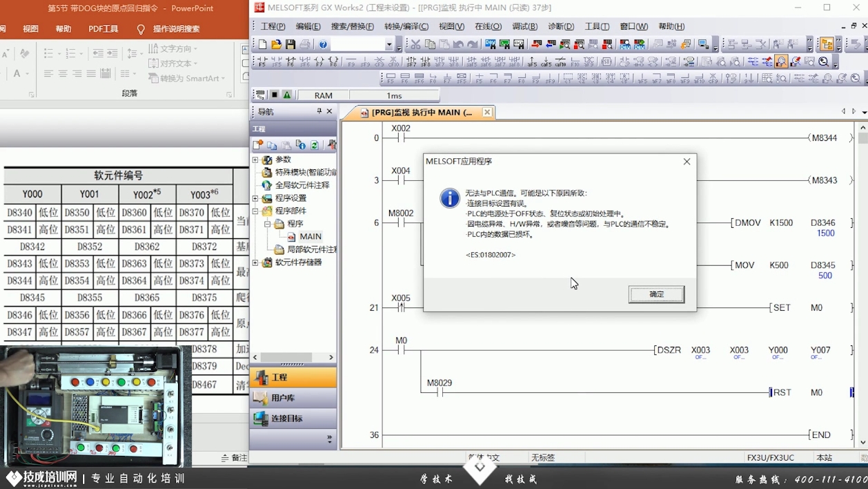
Task: Insert output coil with F7 icon
Action: [319, 61]
